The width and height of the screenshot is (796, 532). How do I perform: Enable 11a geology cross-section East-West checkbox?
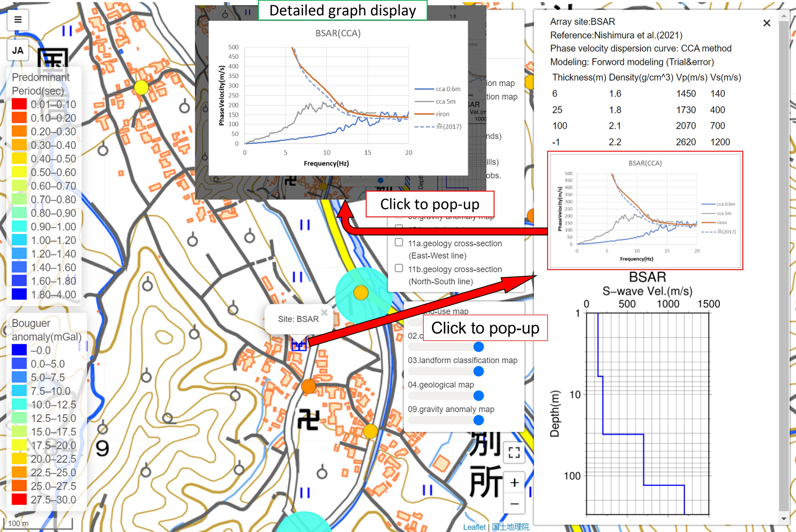(x=399, y=243)
